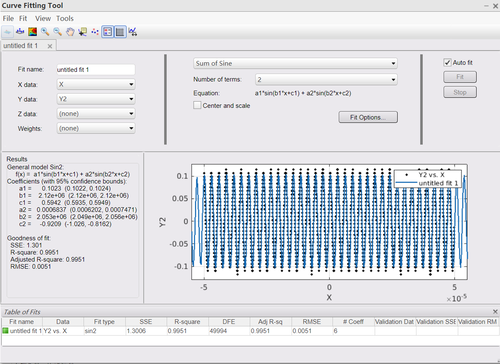Close the 'untitled fit 1' tab
Viewport: 500px width, 364px height.
[x=50, y=46]
